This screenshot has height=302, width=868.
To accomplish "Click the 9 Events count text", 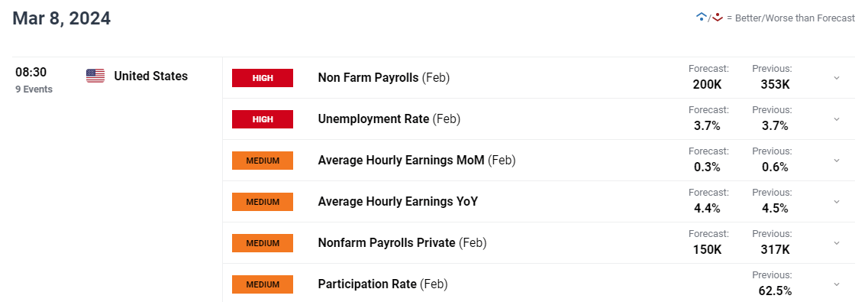I will (x=34, y=89).
